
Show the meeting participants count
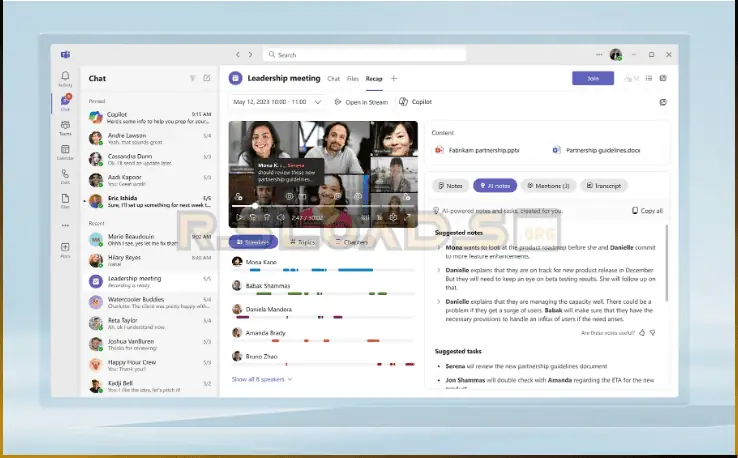[x=631, y=78]
